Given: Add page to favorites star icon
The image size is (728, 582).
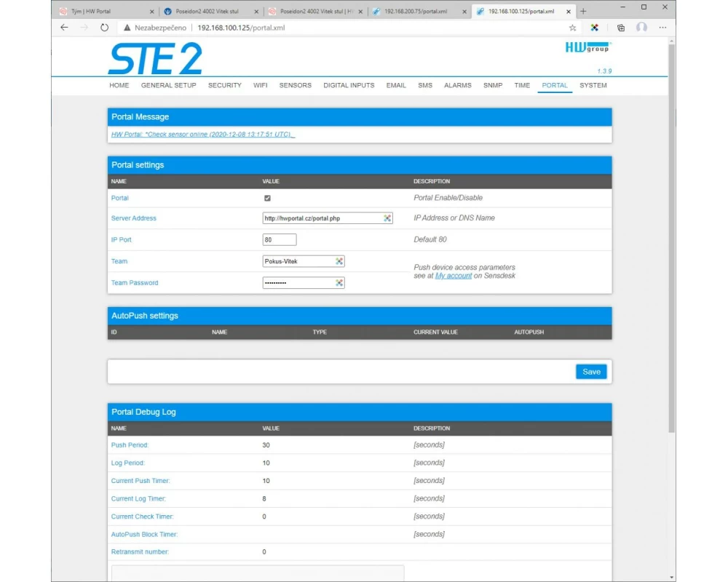Looking at the screenshot, I should click(573, 28).
